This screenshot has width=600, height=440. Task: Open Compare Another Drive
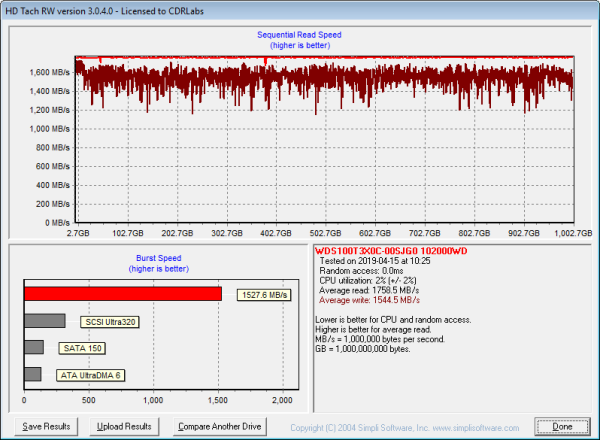[220, 427]
